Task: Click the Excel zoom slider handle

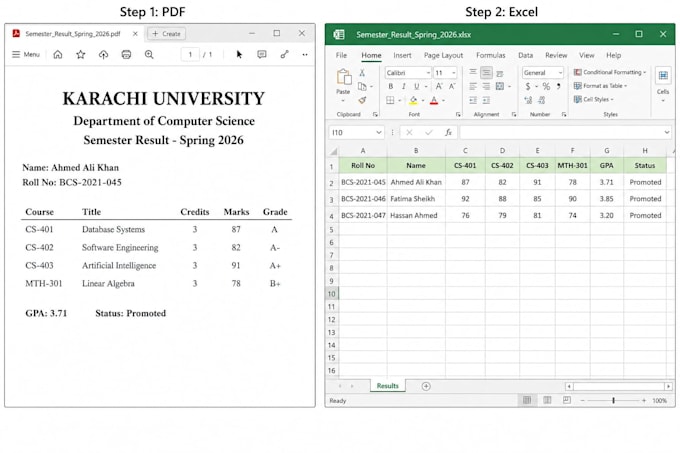Action: pyautogui.click(x=613, y=400)
